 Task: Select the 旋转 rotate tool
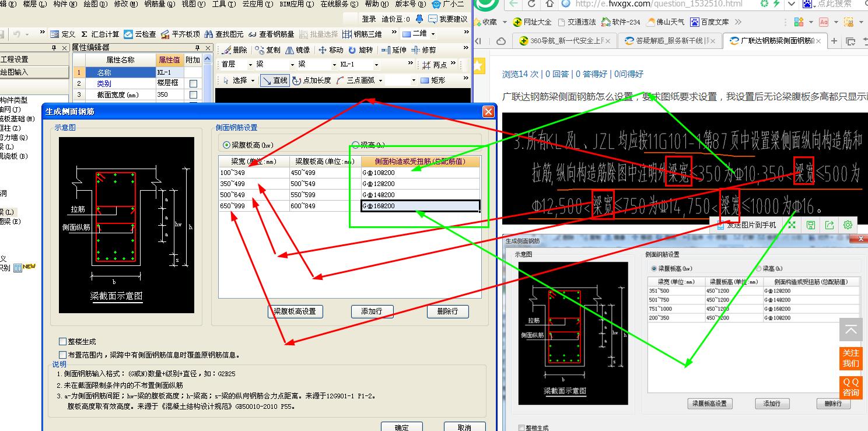click(x=360, y=50)
